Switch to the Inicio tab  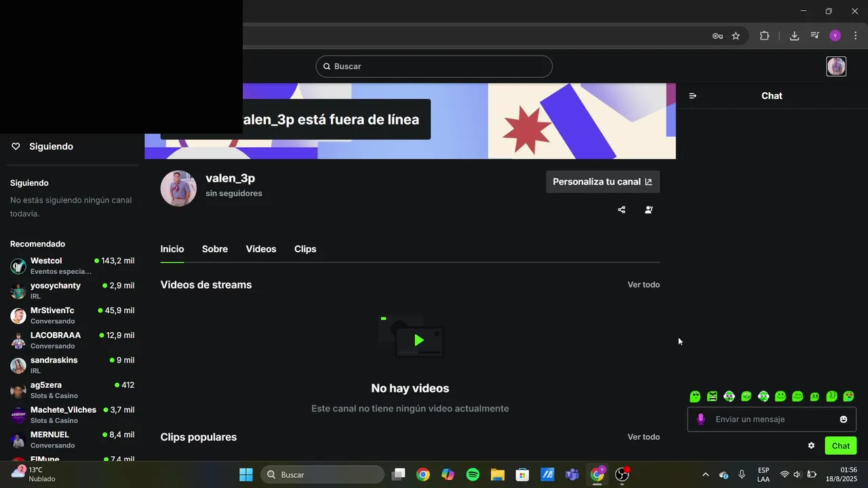[x=172, y=249]
